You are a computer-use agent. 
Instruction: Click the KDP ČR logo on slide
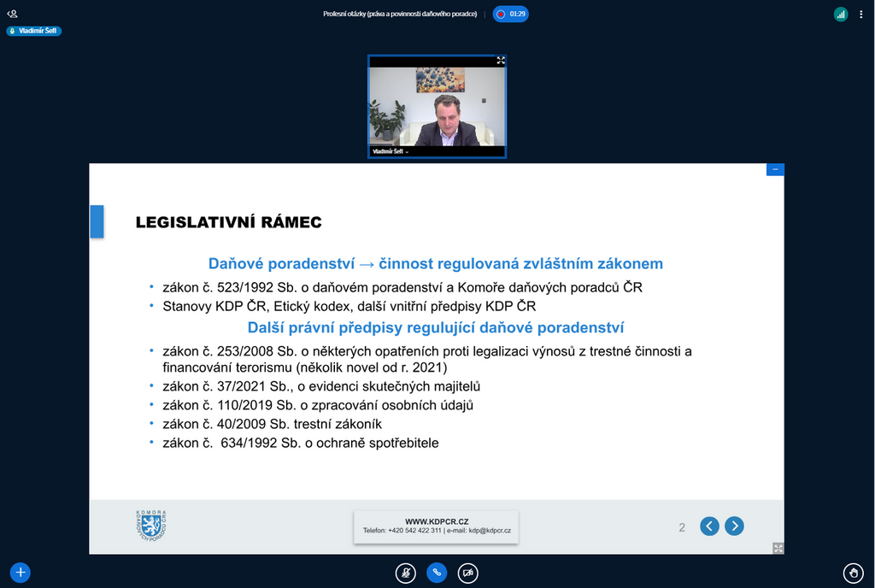coord(151,526)
